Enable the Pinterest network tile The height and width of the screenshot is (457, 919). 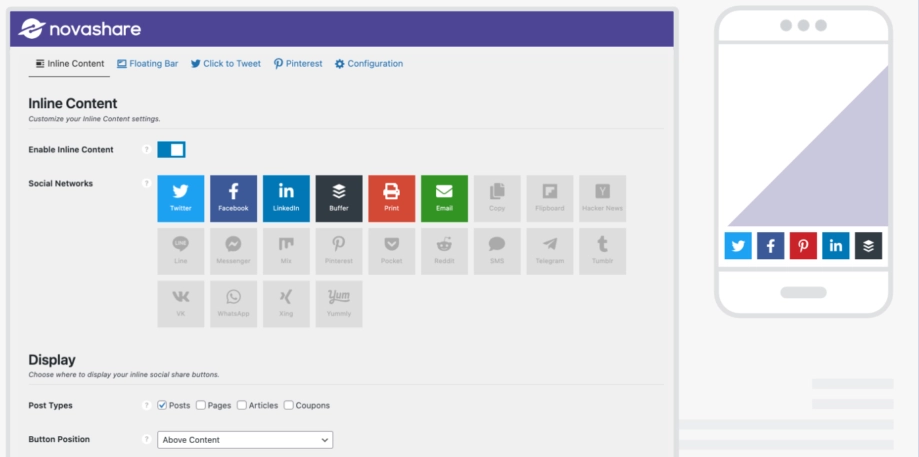click(x=339, y=251)
